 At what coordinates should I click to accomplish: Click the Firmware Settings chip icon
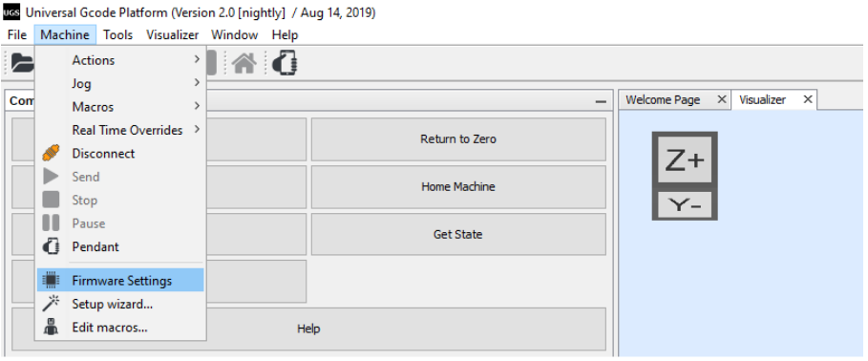click(x=51, y=281)
